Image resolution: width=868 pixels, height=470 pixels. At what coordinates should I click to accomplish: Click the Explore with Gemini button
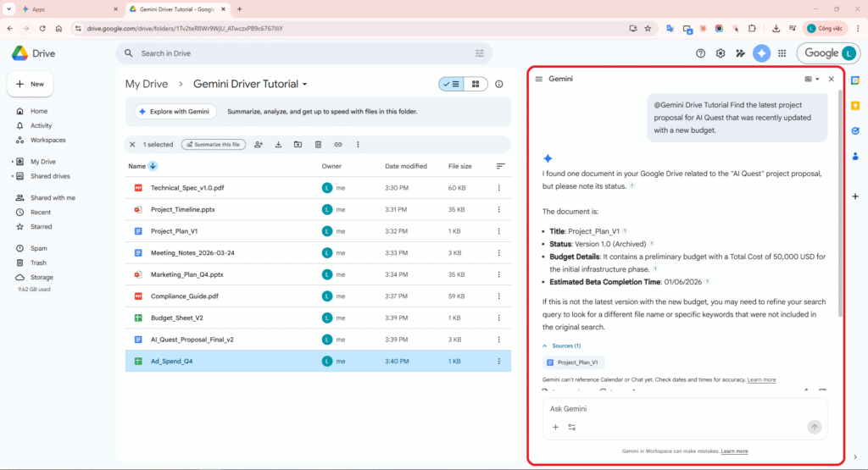[175, 112]
